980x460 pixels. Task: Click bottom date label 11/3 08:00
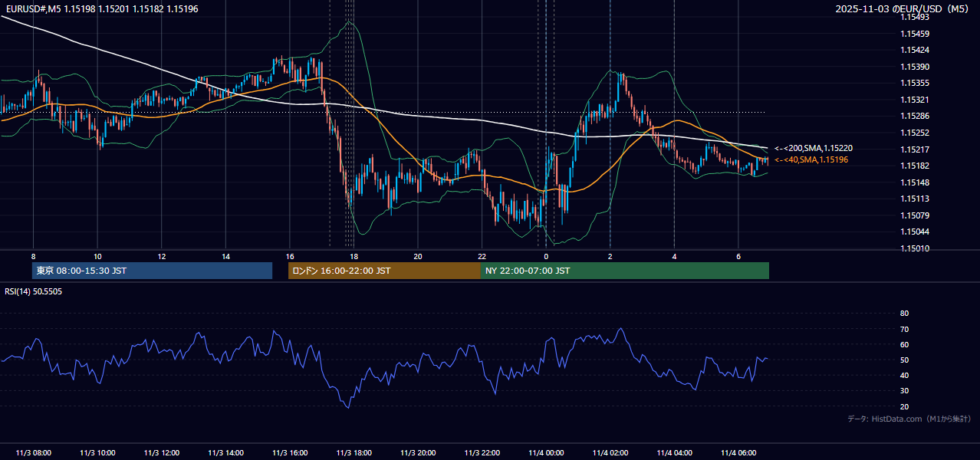(33, 453)
